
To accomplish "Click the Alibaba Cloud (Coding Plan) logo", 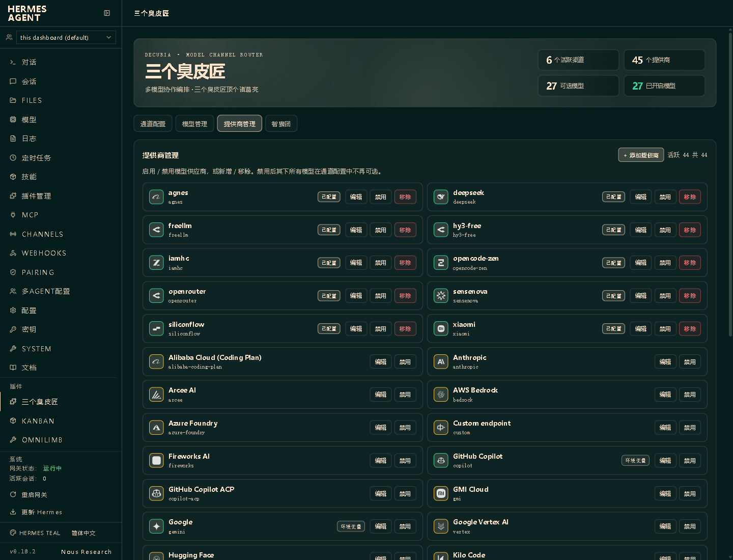I will 156,362.
